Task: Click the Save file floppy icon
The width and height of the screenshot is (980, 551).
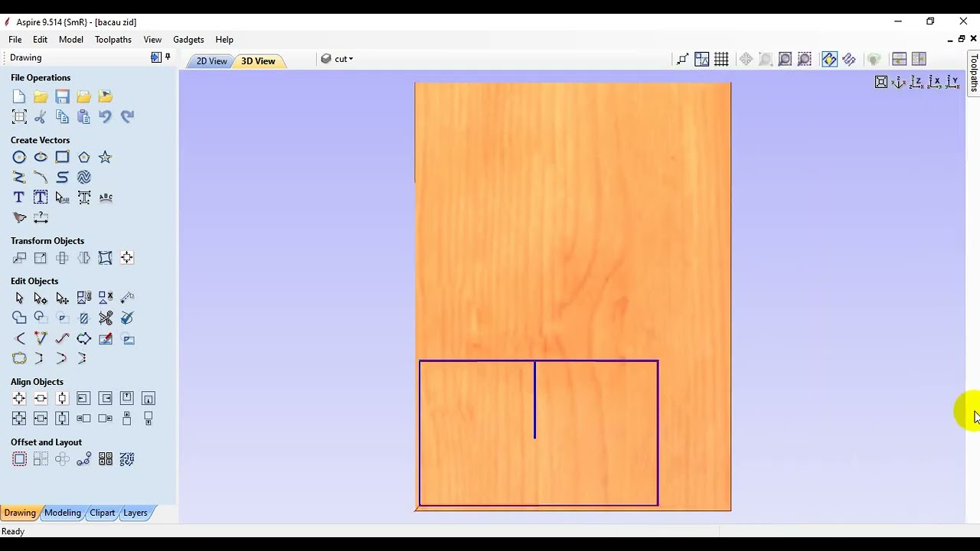Action: click(62, 96)
